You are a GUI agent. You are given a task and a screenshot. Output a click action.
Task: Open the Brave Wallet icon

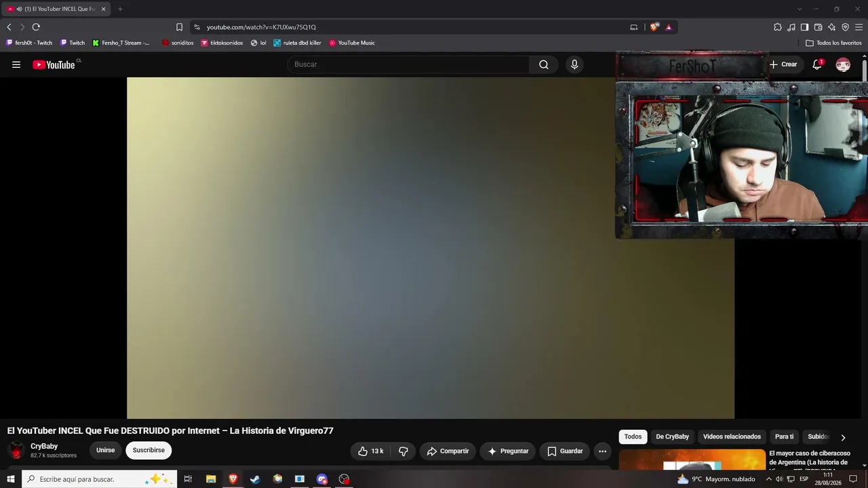pos(818,27)
